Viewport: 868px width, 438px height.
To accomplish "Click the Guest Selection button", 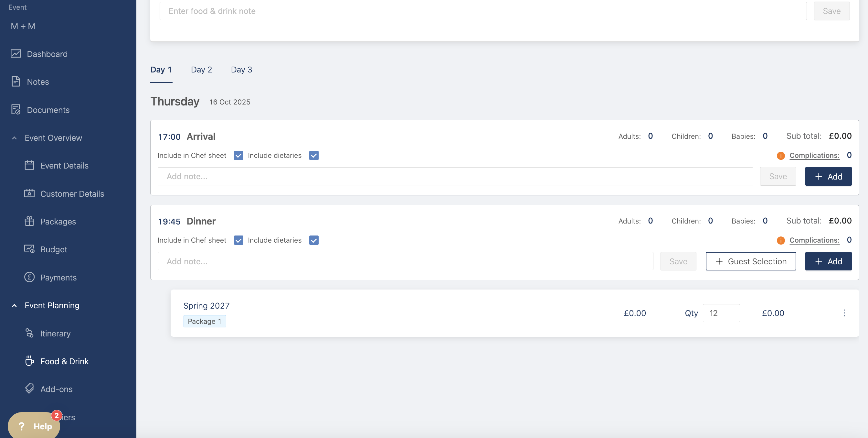I will (x=750, y=261).
